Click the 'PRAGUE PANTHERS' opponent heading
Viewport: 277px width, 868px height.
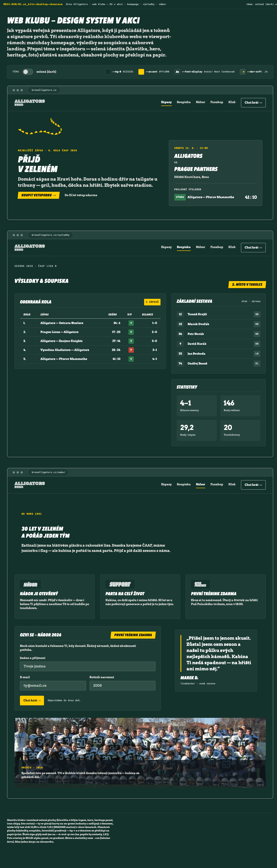point(196,169)
